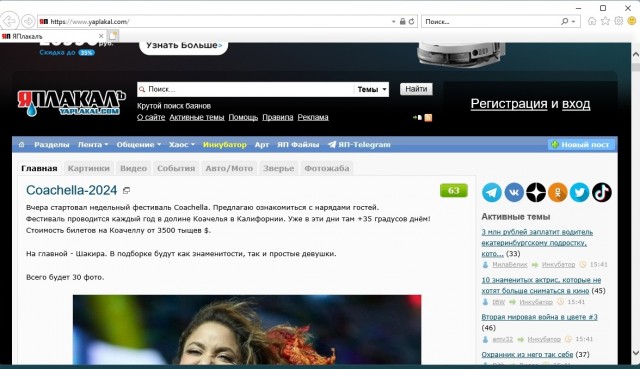
Task: Switch to the Зверье tab
Action: [278, 168]
